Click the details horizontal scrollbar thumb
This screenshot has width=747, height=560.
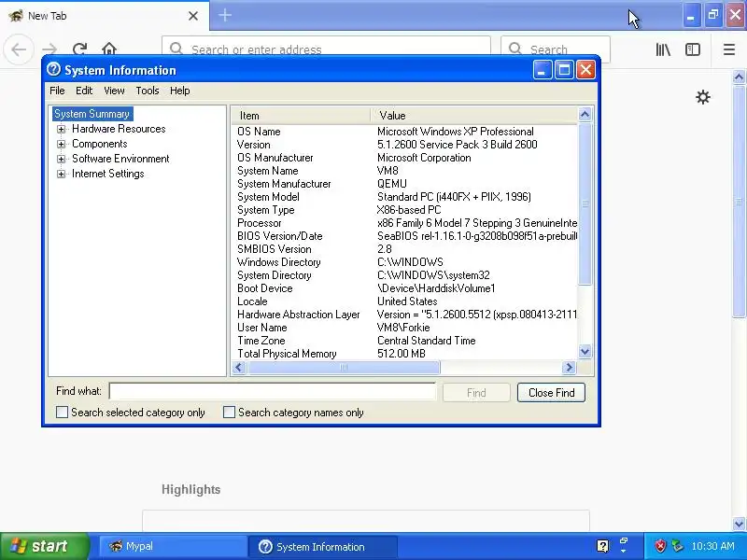click(343, 367)
